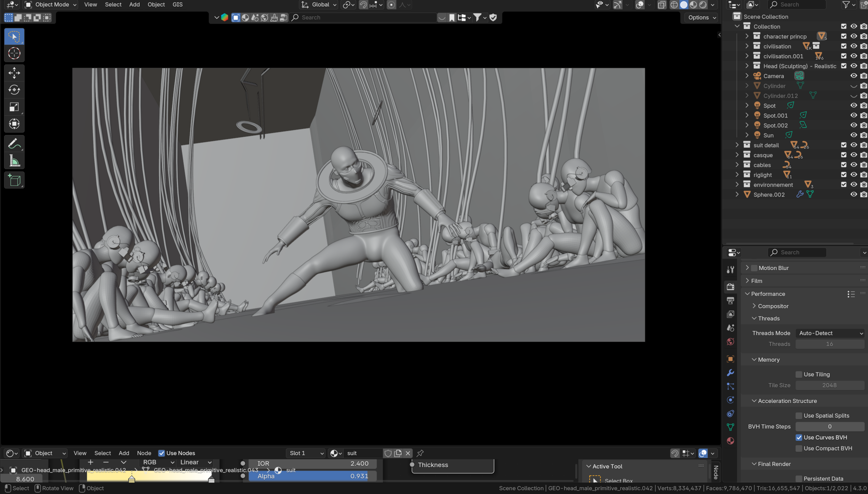868x494 pixels.
Task: Enable the Use Tiling checkbox
Action: pos(800,374)
